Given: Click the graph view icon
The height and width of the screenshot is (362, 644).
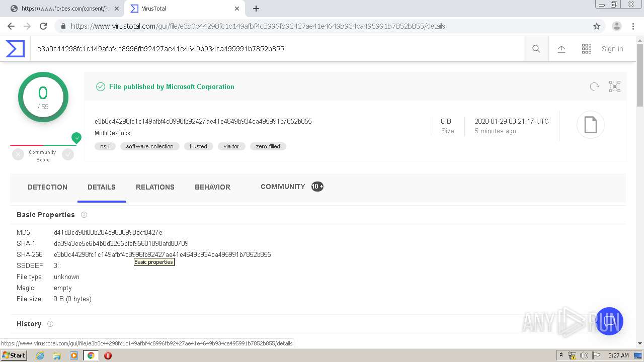Looking at the screenshot, I should pyautogui.click(x=615, y=86).
